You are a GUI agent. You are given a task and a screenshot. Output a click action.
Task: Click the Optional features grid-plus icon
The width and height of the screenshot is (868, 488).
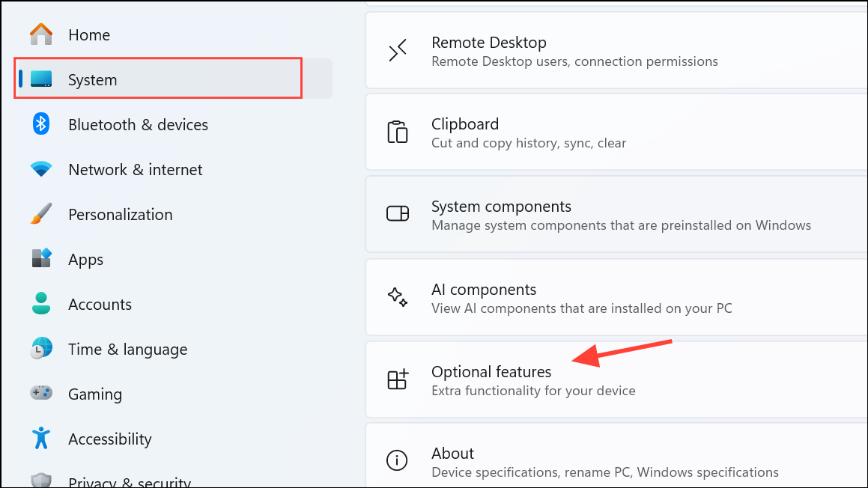pyautogui.click(x=398, y=379)
